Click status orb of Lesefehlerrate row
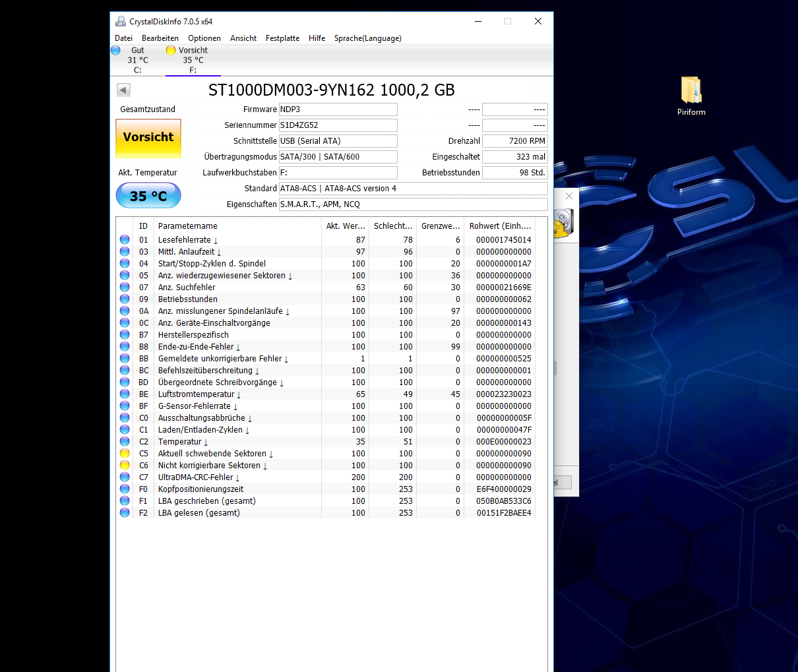Viewport: 798px width, 672px height. [x=125, y=239]
